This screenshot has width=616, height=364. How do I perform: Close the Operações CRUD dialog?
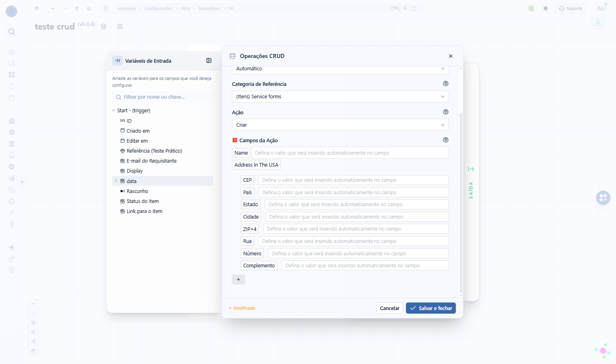point(451,56)
